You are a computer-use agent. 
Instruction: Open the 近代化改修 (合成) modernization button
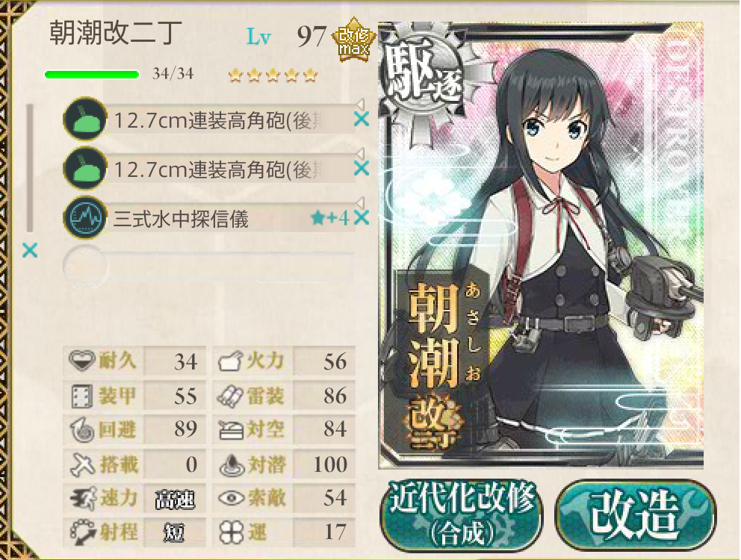[x=462, y=515]
